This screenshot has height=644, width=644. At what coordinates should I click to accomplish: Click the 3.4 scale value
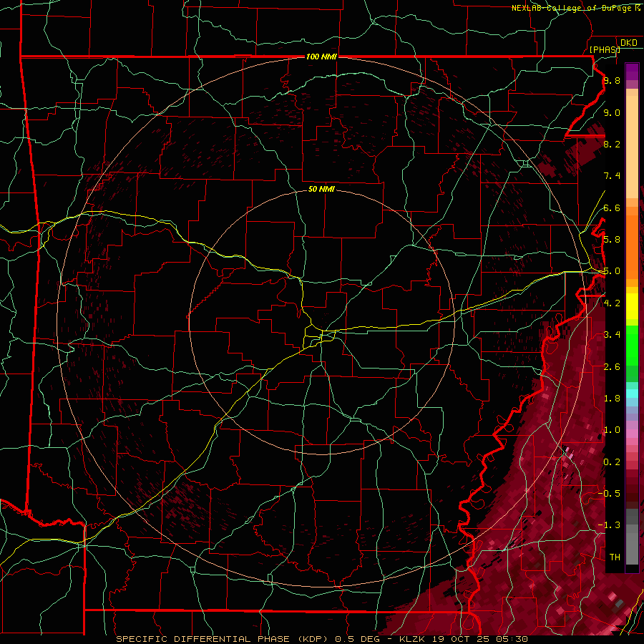click(x=612, y=335)
